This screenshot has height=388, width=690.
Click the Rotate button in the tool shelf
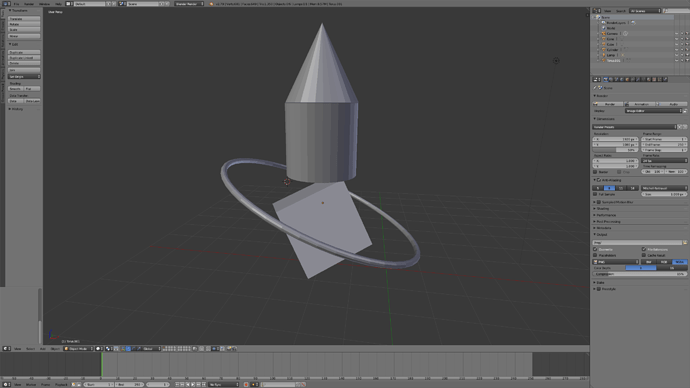pyautogui.click(x=24, y=25)
